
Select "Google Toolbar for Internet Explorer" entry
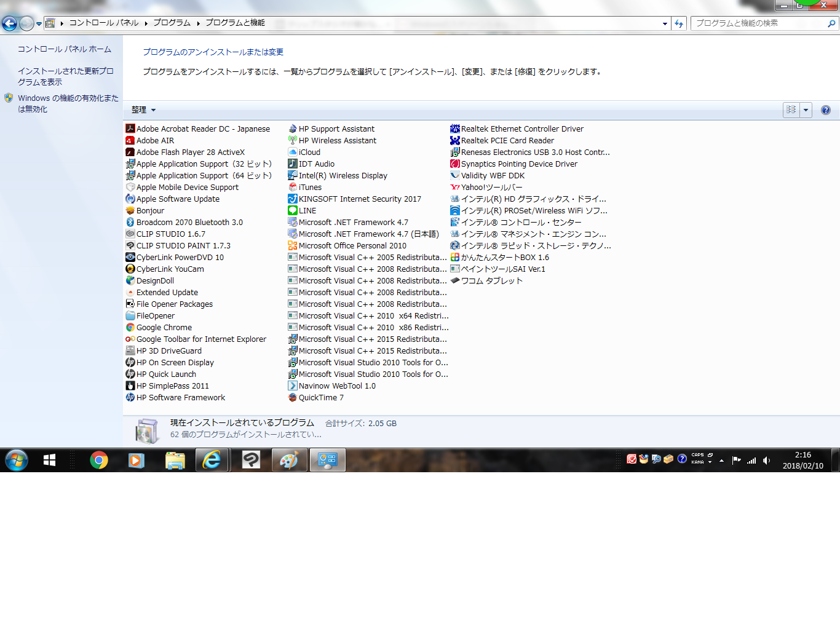click(196, 339)
